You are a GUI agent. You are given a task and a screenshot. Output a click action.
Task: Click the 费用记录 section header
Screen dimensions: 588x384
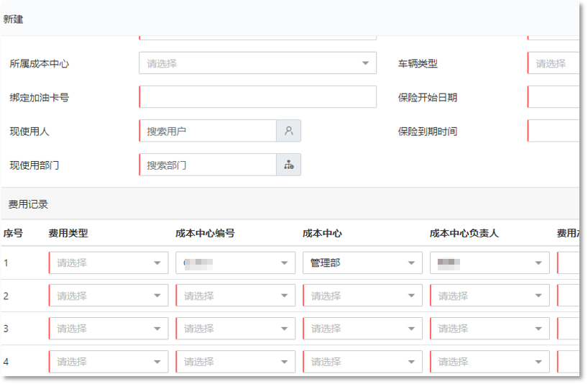click(x=28, y=204)
